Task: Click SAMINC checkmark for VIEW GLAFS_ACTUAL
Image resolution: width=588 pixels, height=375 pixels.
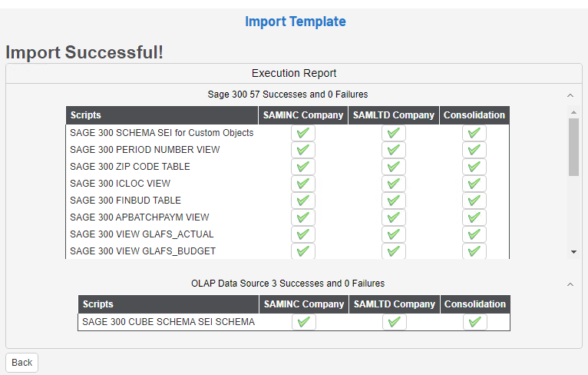Action: coord(302,234)
